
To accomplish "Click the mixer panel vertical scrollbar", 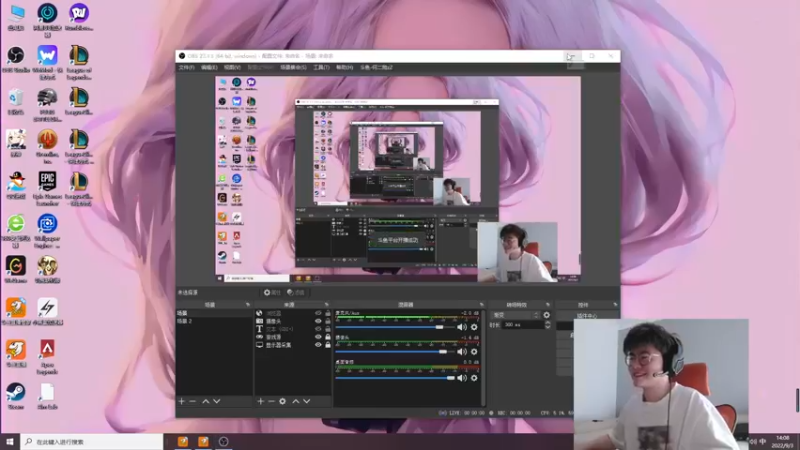I will click(x=483, y=357).
